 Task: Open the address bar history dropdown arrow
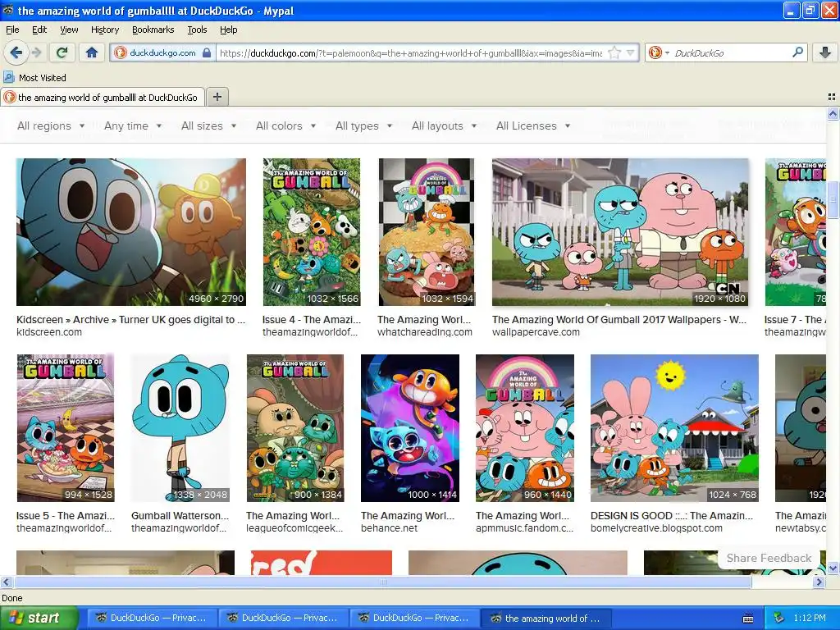631,52
